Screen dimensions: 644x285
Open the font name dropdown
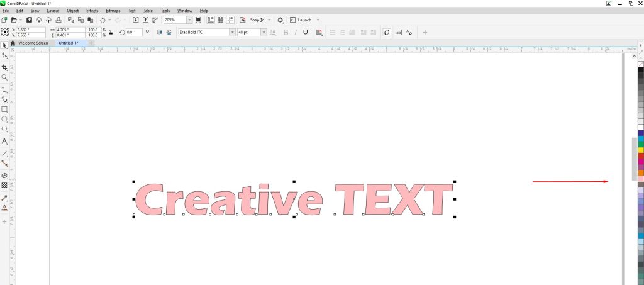point(232,32)
